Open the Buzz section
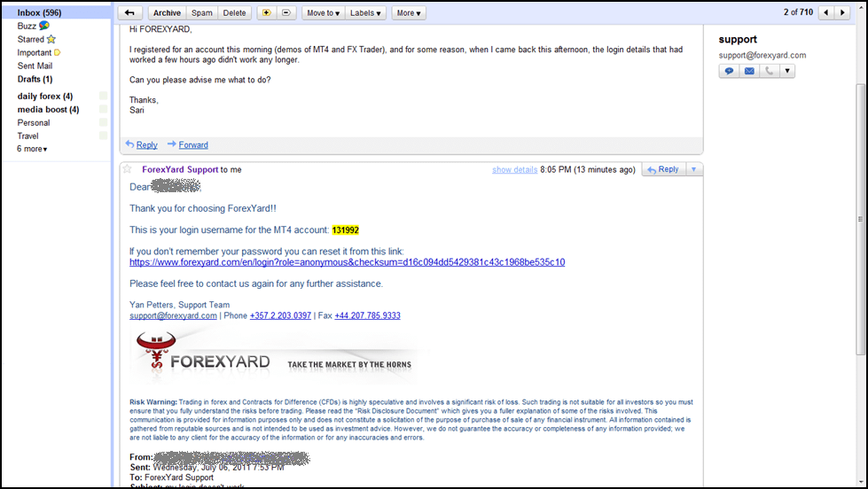This screenshot has height=489, width=868. tap(27, 26)
